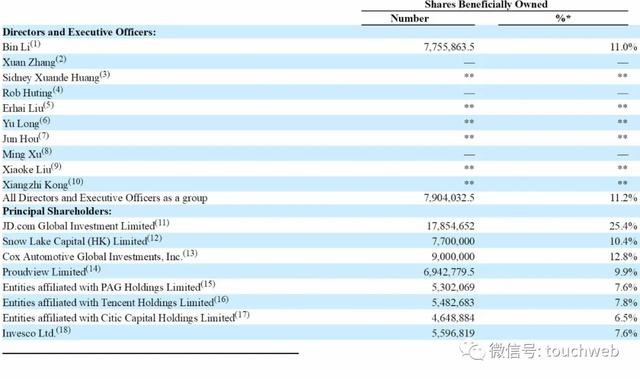Select the Proudview Limited entry
The width and height of the screenshot is (640, 379).
tap(51, 271)
